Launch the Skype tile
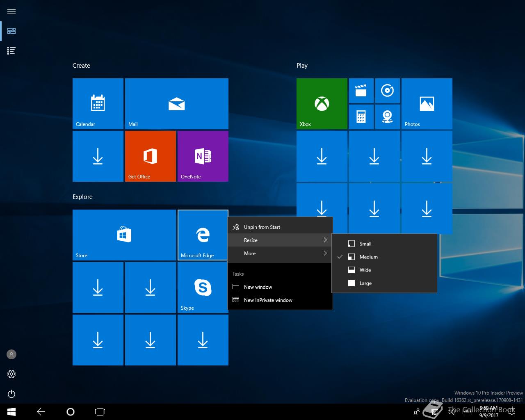The width and height of the screenshot is (525, 420). click(203, 288)
